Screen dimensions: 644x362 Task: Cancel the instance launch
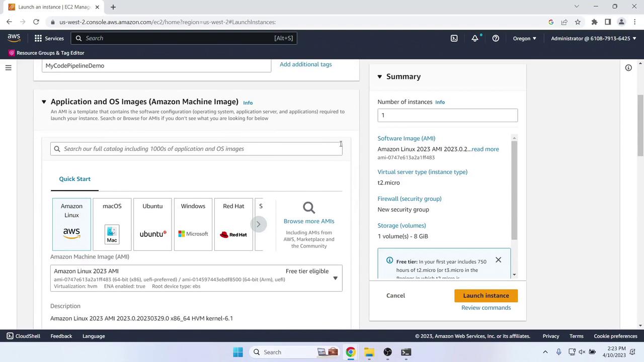click(395, 296)
